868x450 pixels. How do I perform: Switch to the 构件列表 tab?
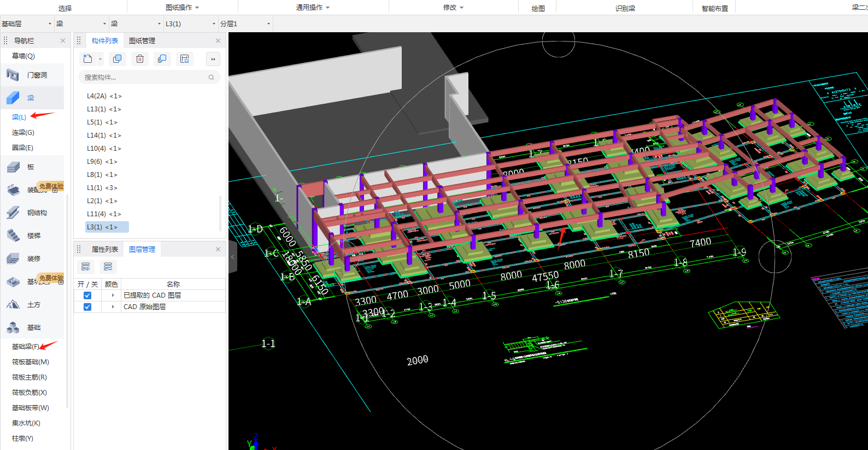coord(105,40)
